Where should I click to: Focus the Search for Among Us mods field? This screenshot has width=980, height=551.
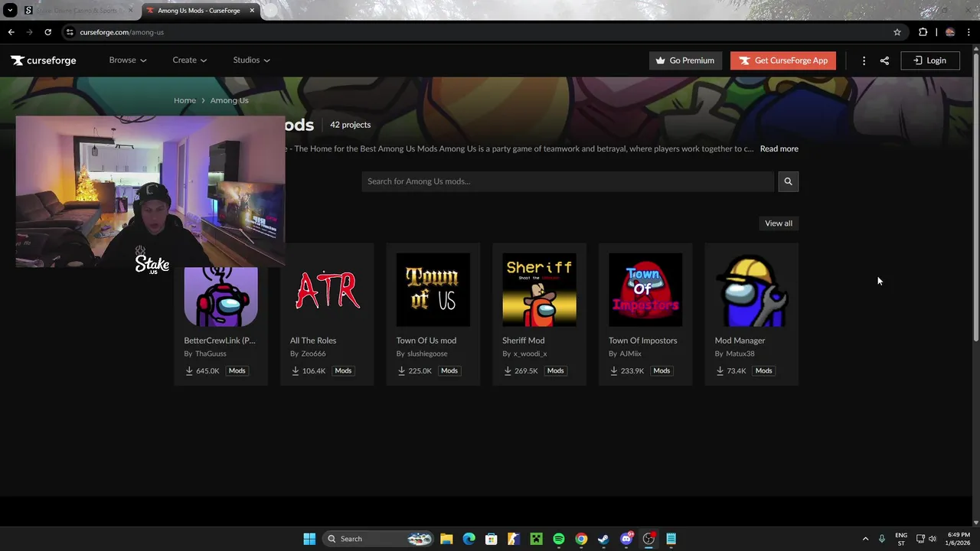(x=568, y=181)
